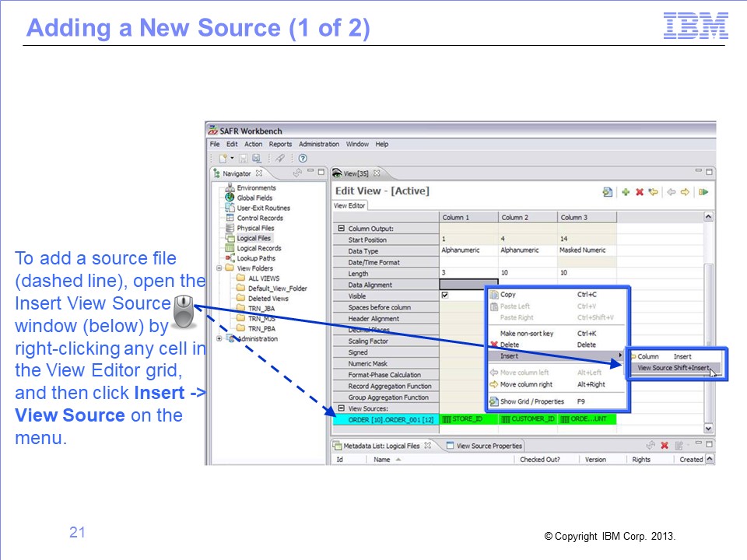Click the red X in Metadata List toolbar
Viewport: 747px width, 560px height.
(665, 445)
